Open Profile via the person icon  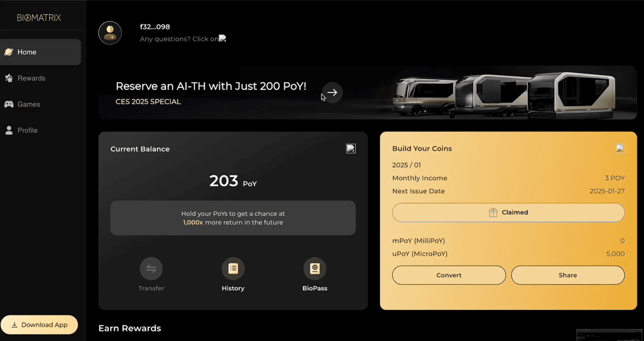point(9,130)
